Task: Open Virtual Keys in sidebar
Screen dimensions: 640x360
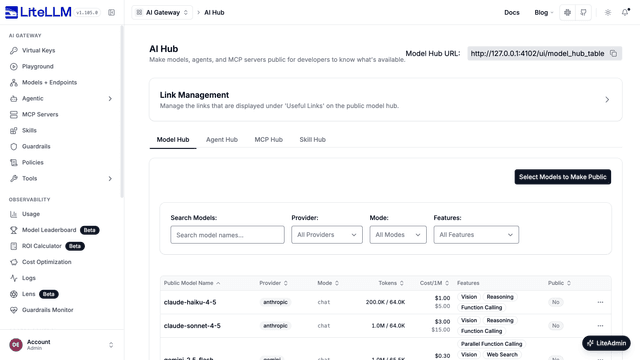Action: tap(38, 51)
